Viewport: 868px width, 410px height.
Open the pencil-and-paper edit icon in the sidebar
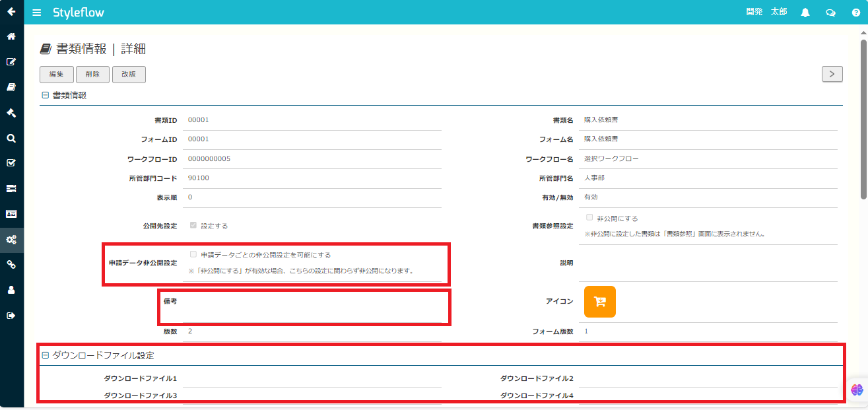[11, 61]
